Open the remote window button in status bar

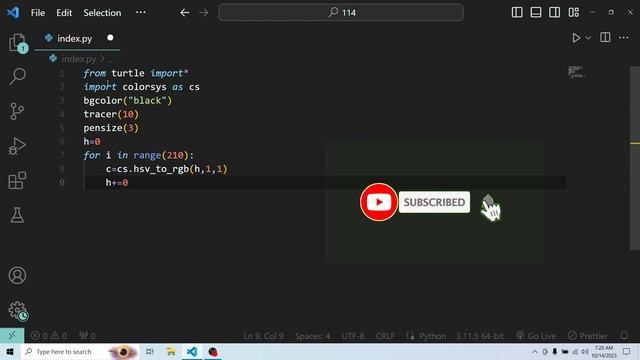tap(12, 336)
